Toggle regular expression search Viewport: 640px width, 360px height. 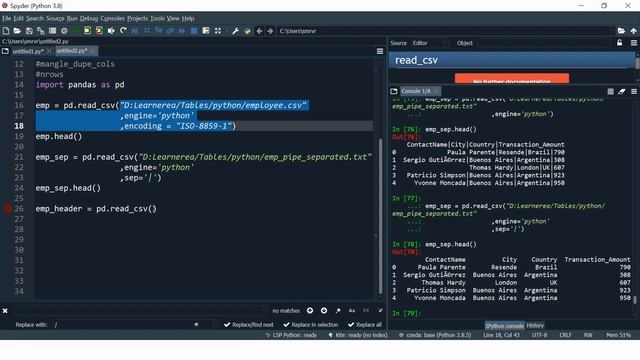click(x=338, y=311)
